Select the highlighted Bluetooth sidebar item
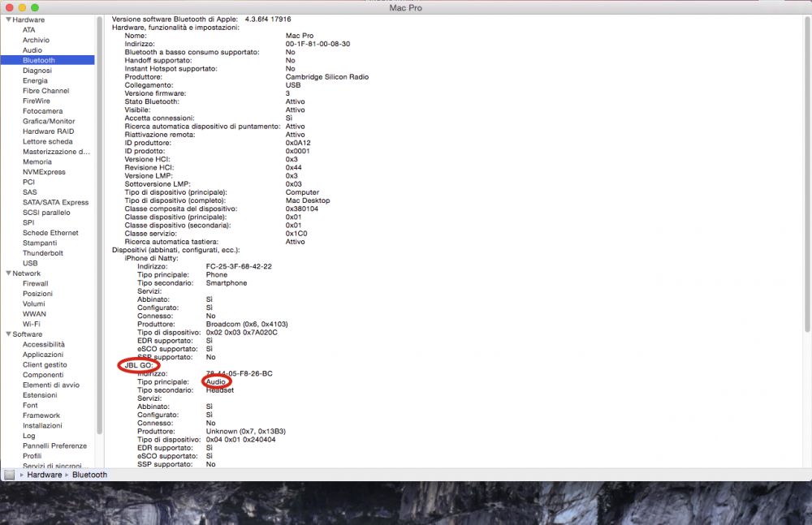The image size is (812, 525). pos(48,60)
